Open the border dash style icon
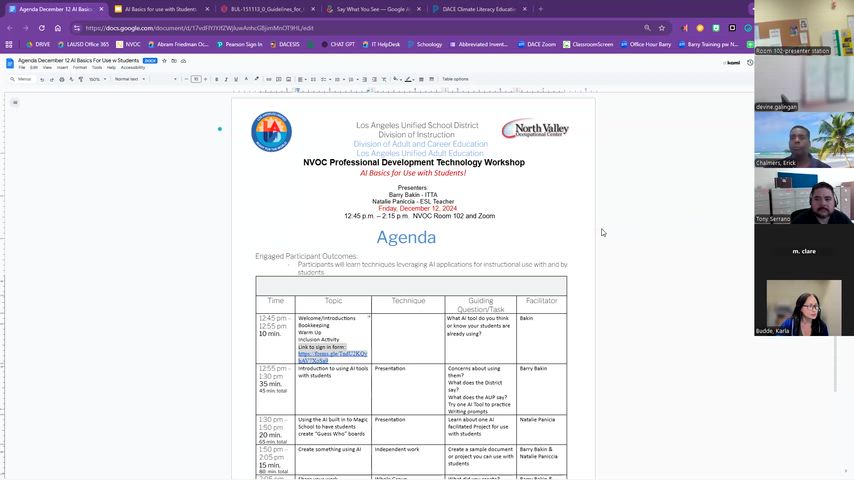Viewport: 854px width, 480px height. (x=431, y=79)
